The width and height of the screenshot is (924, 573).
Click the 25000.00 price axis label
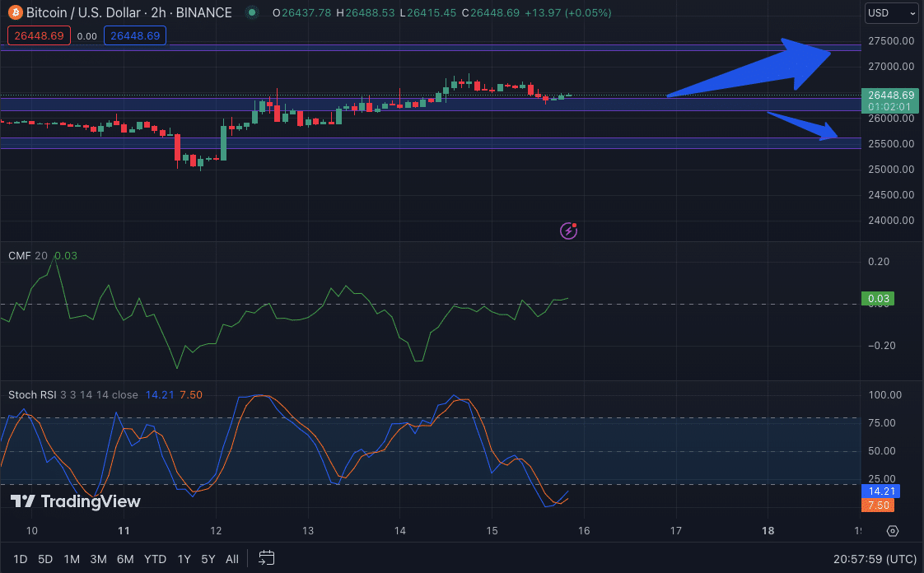tap(891, 169)
